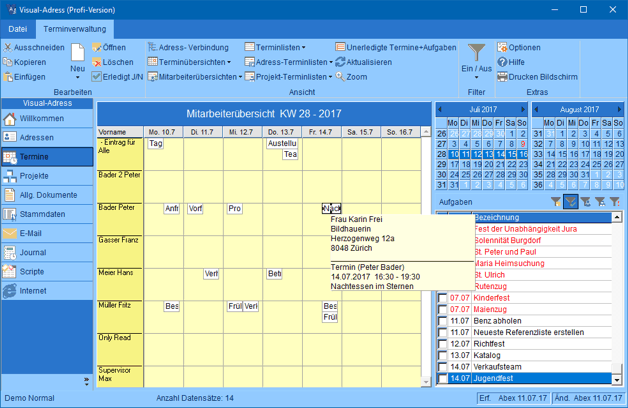628x408 pixels.
Task: Open Adressen in the sidebar
Action: click(47, 137)
